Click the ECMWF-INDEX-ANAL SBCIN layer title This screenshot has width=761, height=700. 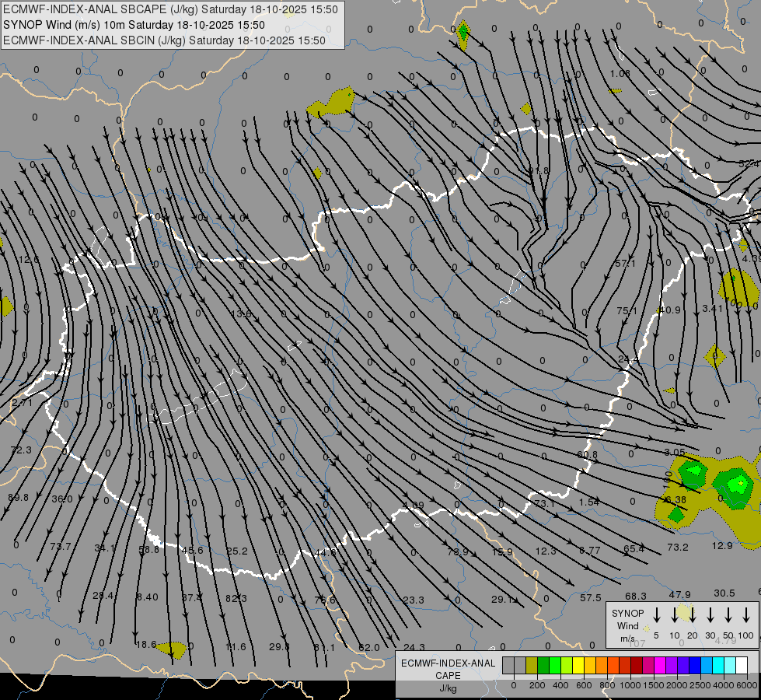click(x=164, y=40)
